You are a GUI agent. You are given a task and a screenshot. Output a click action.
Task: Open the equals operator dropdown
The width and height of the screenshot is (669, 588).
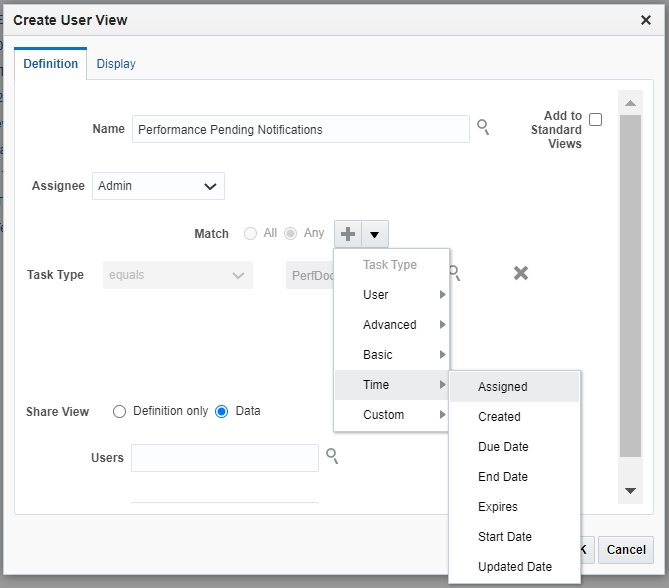click(177, 275)
